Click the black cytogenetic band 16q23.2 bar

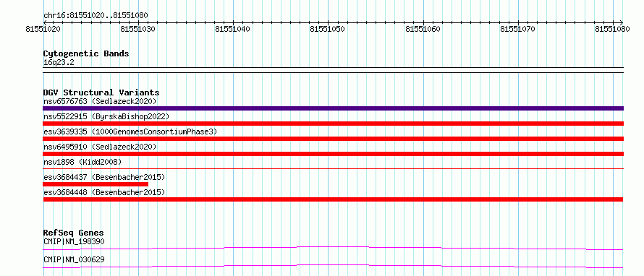pos(333,70)
